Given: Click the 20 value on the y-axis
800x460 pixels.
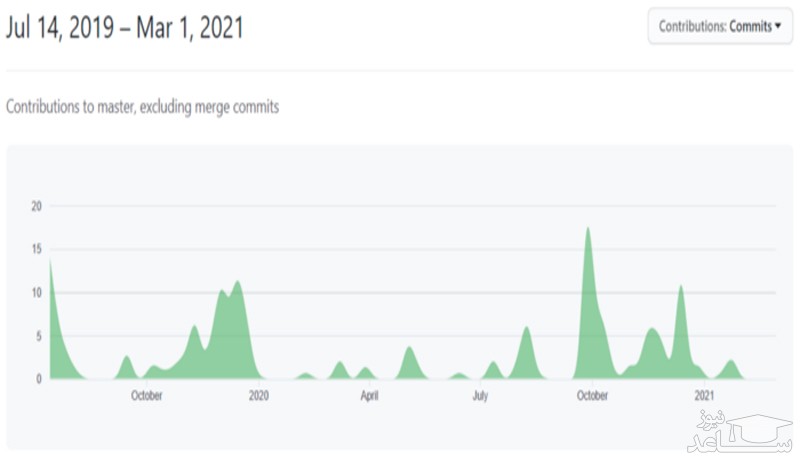Looking at the screenshot, I should click(37, 206).
